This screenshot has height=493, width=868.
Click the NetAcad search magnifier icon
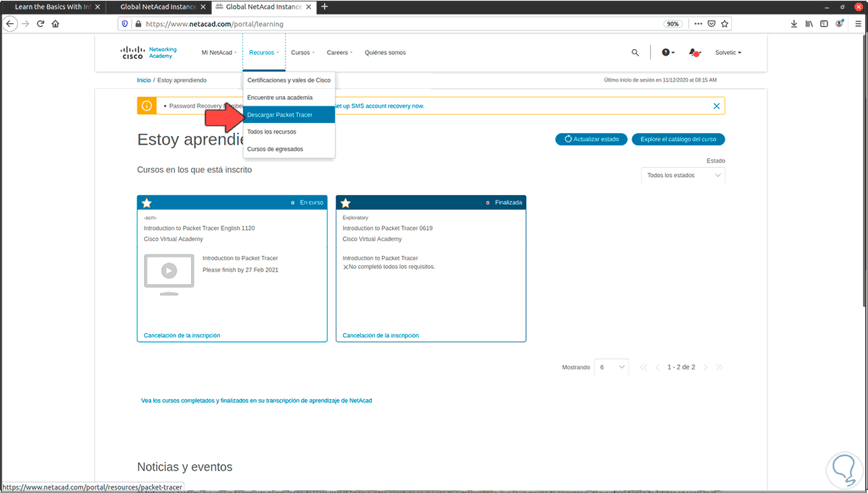point(635,53)
